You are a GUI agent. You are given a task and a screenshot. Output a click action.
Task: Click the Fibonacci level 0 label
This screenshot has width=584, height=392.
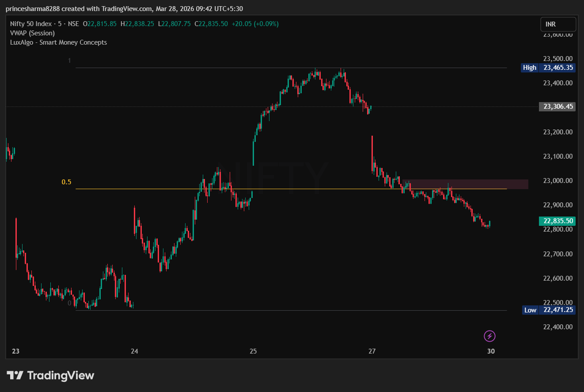pyautogui.click(x=69, y=303)
